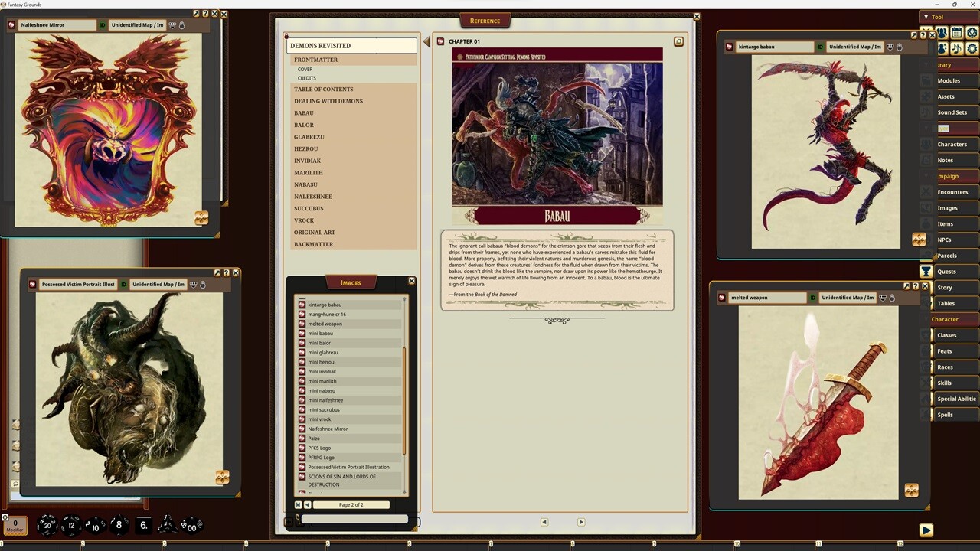Toggle the ID button on kintargo babau window
The width and height of the screenshot is (980, 551).
click(x=820, y=47)
